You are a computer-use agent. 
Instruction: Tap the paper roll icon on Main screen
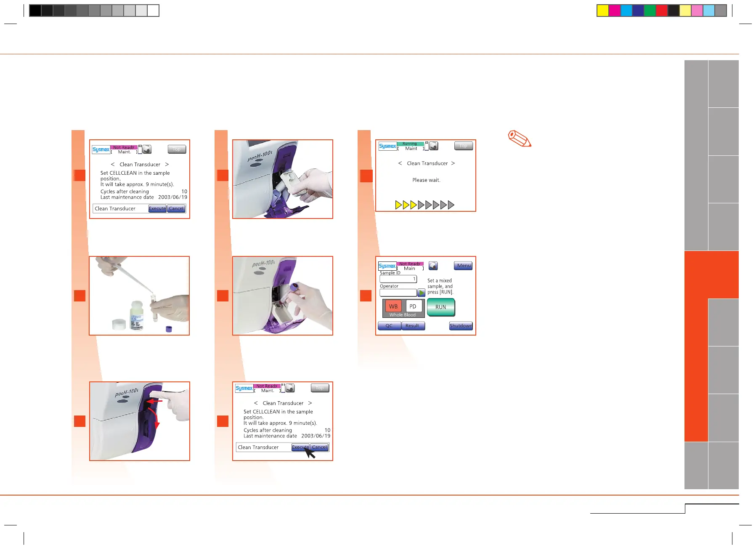pyautogui.click(x=433, y=266)
